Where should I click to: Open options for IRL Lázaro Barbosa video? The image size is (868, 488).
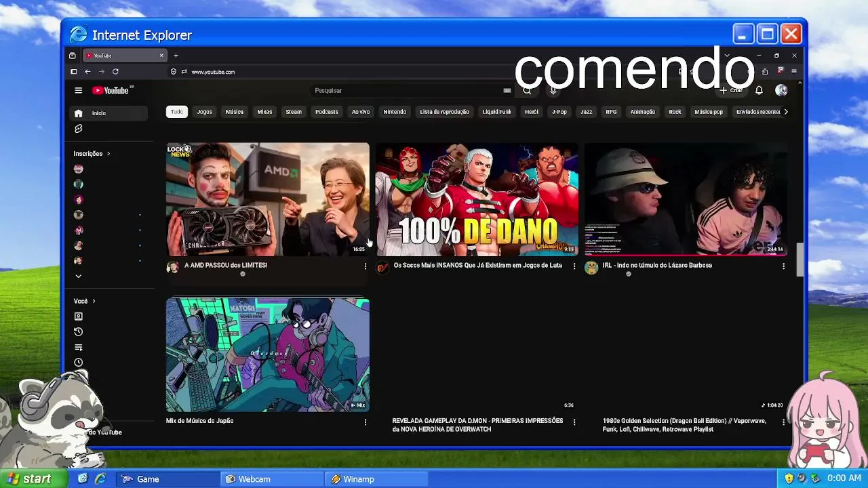click(x=783, y=266)
